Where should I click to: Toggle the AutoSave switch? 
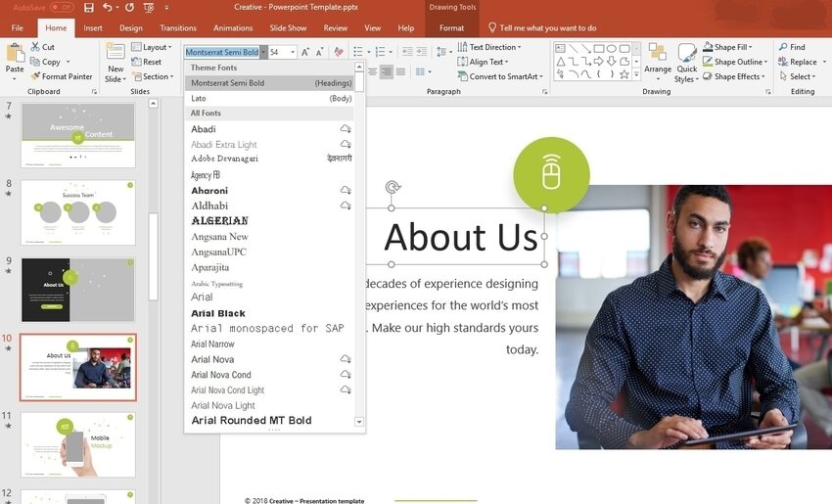pos(62,8)
